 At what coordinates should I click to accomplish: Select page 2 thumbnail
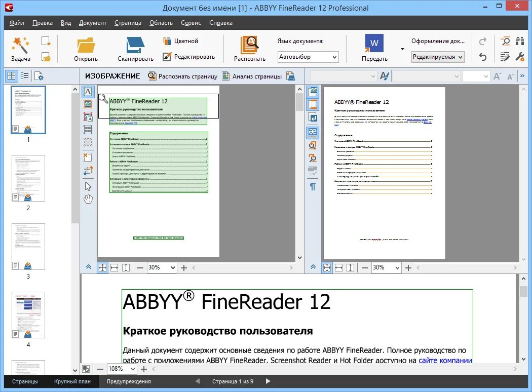tap(28, 178)
